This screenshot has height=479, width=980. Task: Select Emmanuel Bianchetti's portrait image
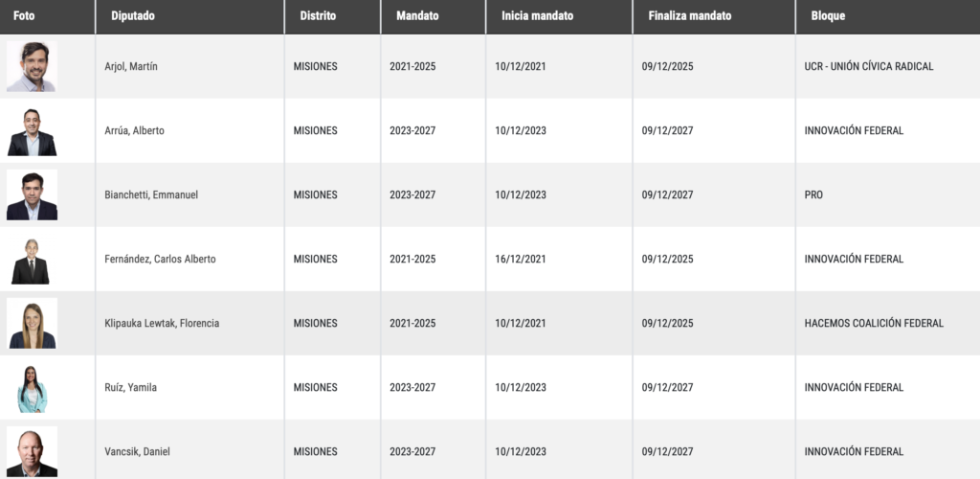(x=32, y=194)
